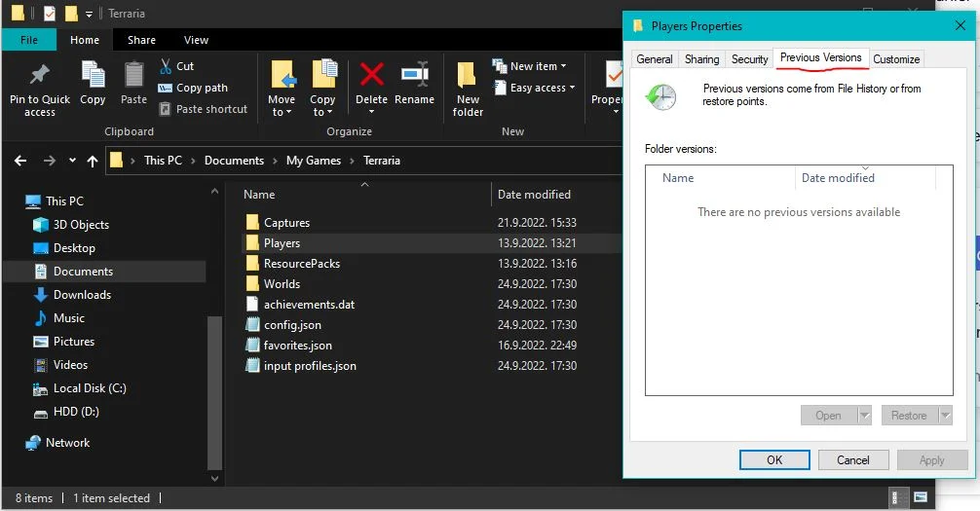980x511 pixels.
Task: Click the Cut scissors button
Action: tap(176, 66)
